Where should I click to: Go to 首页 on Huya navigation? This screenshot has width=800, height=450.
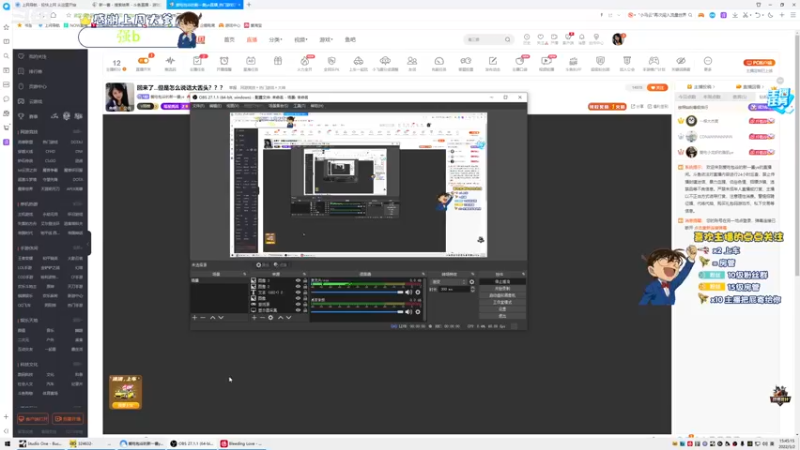click(229, 39)
